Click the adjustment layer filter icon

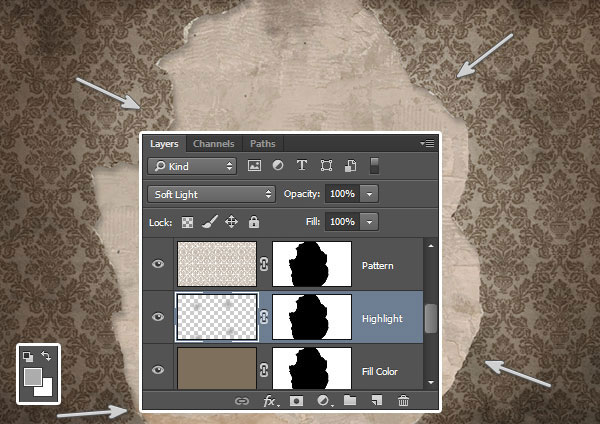coord(278,166)
